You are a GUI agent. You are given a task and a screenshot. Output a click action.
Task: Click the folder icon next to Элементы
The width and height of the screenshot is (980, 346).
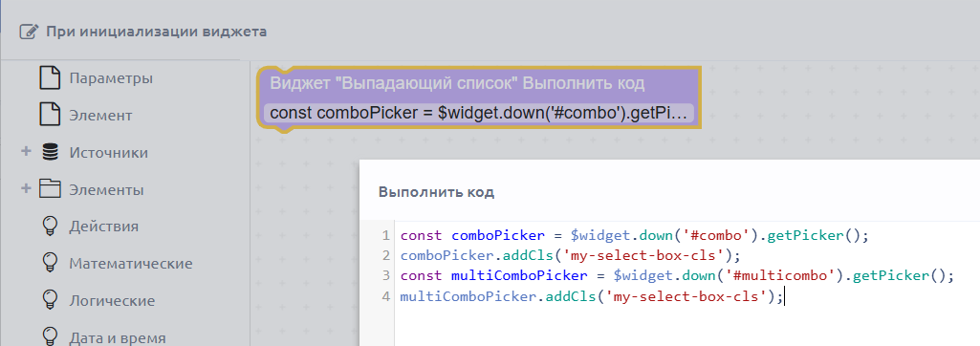click(50, 189)
